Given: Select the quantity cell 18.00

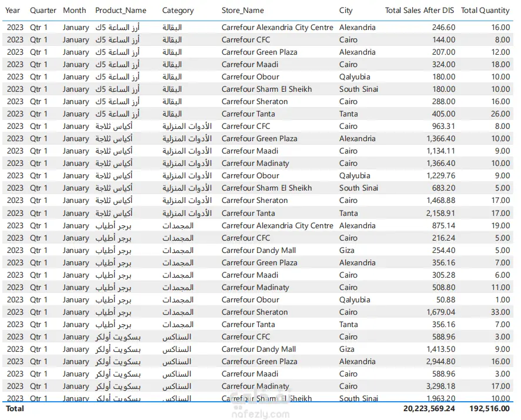Looking at the screenshot, I should [x=500, y=64].
